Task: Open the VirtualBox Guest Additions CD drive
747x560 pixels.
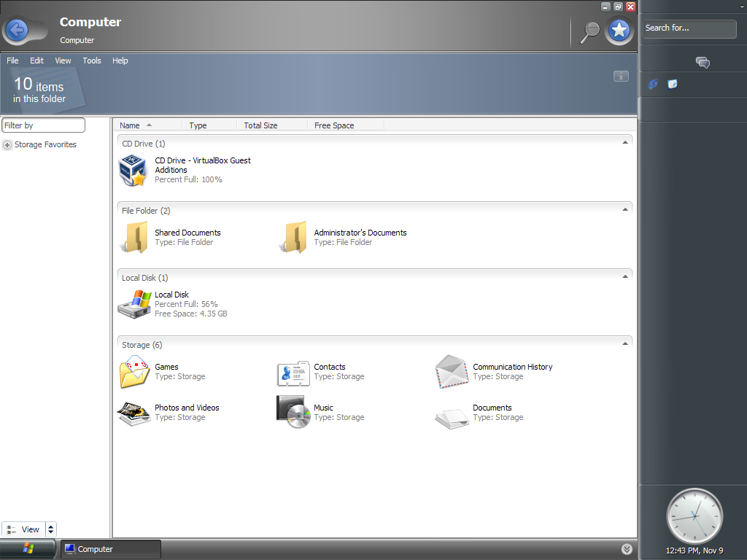Action: [133, 170]
